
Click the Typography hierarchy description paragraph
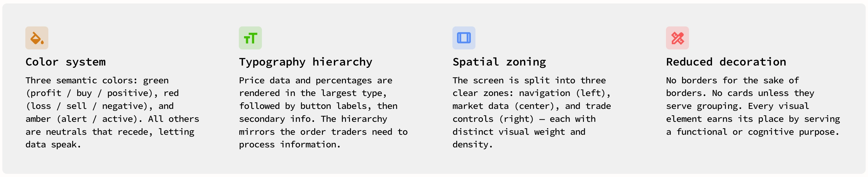(323, 112)
